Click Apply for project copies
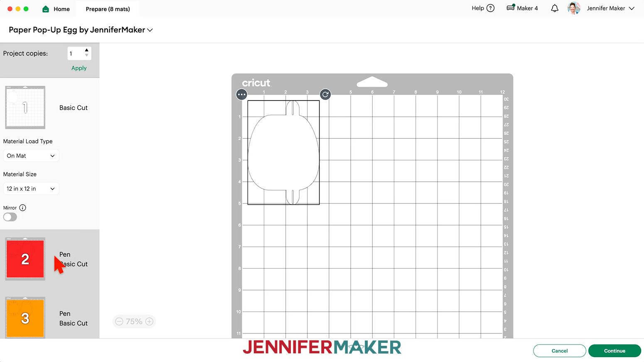The height and width of the screenshot is (362, 644). pyautogui.click(x=79, y=68)
